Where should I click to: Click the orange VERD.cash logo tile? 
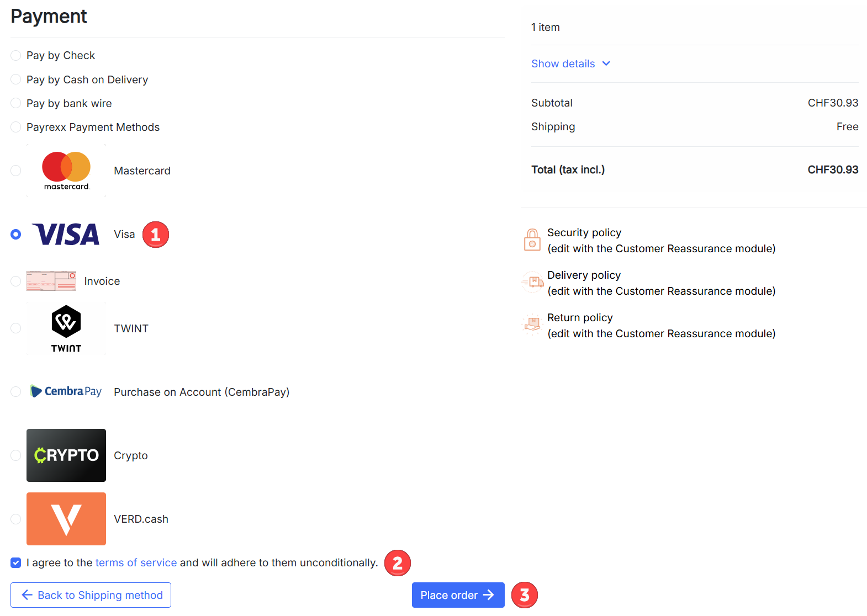click(66, 519)
